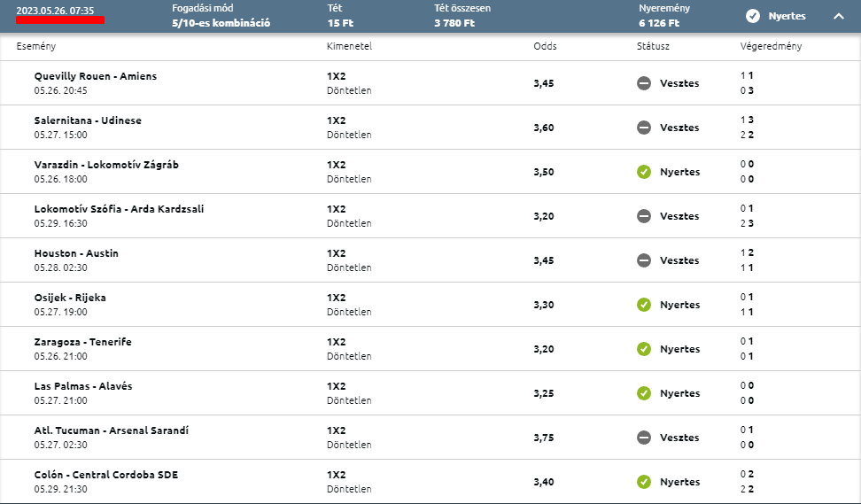
Task: Click the green won icon for Zaragoza - Tenerife
Action: [644, 349]
